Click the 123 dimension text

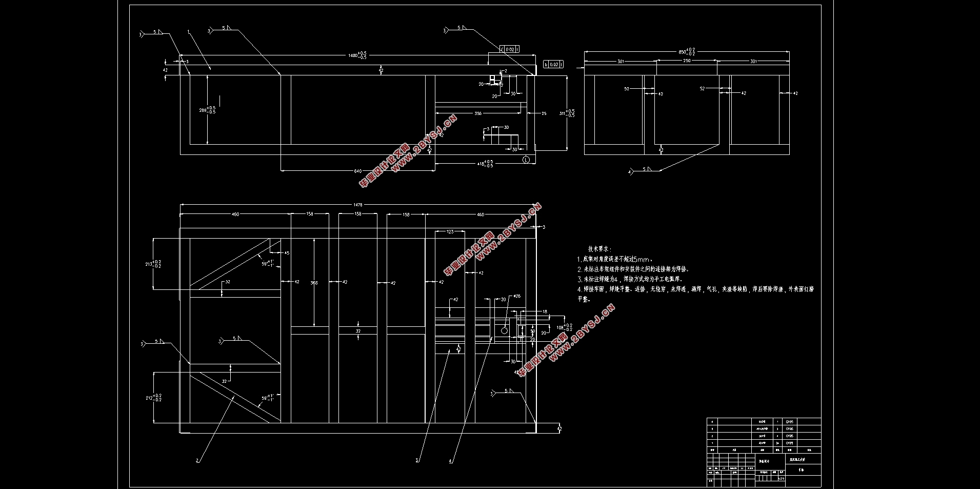click(450, 232)
